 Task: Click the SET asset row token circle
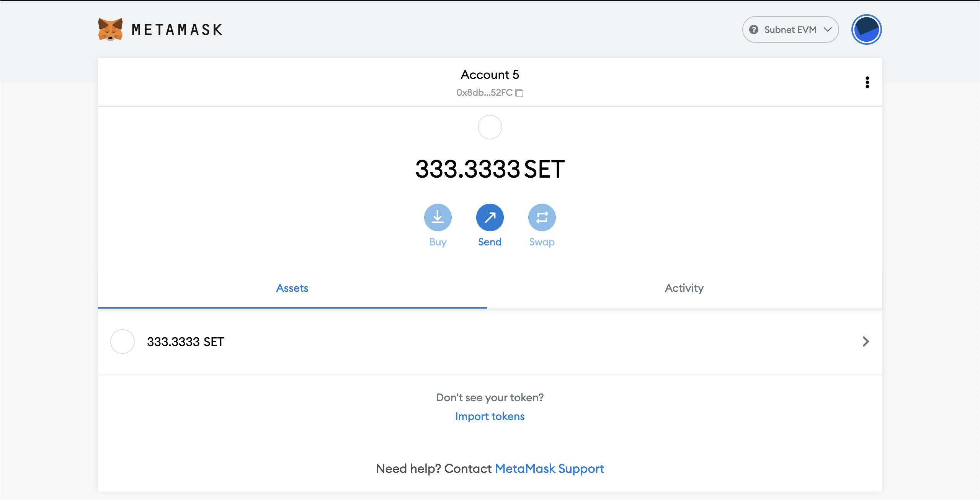pos(122,342)
